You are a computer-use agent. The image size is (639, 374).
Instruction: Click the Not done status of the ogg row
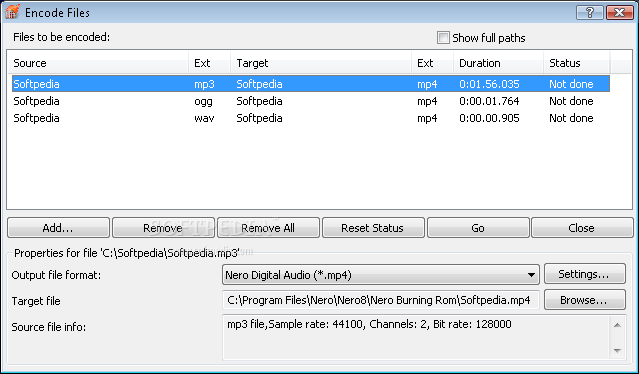(571, 101)
